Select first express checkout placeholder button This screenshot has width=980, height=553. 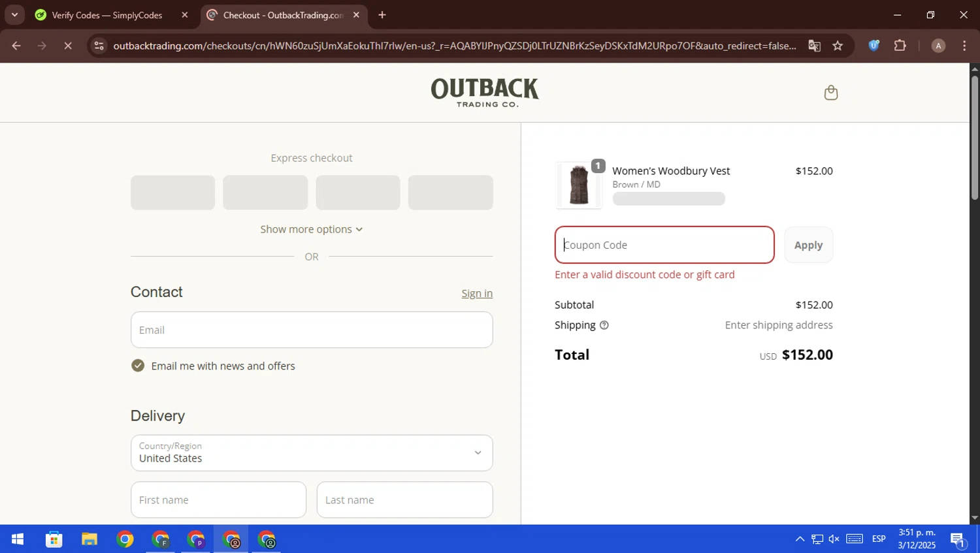point(172,193)
